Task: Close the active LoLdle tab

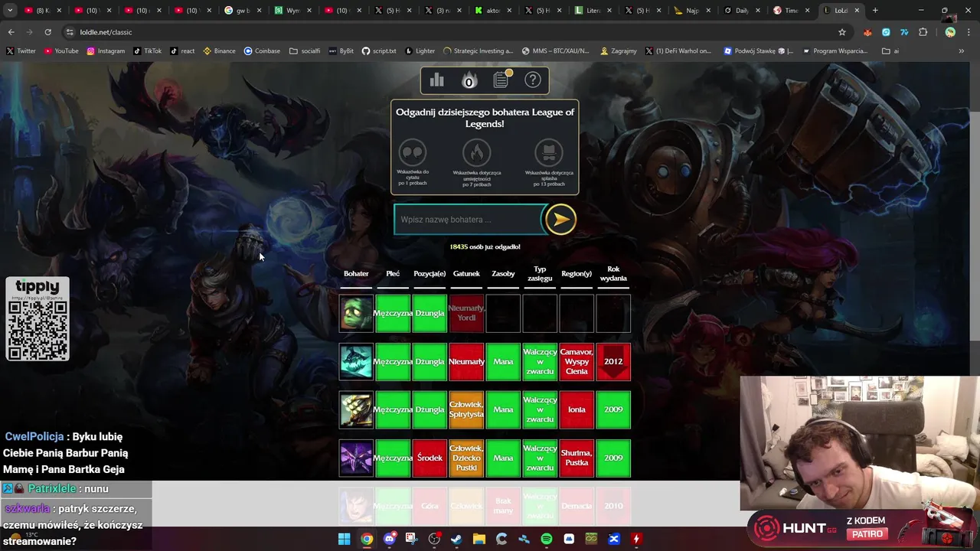Action: (857, 11)
